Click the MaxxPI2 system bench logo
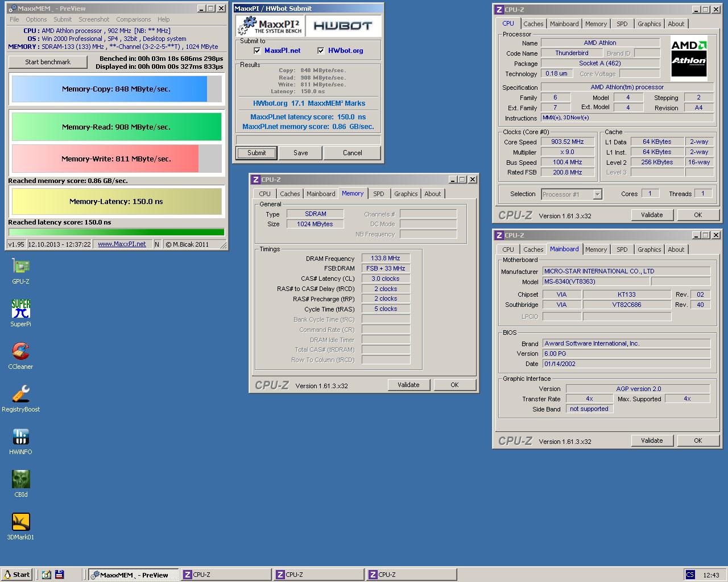The height and width of the screenshot is (582, 728). (x=270, y=26)
